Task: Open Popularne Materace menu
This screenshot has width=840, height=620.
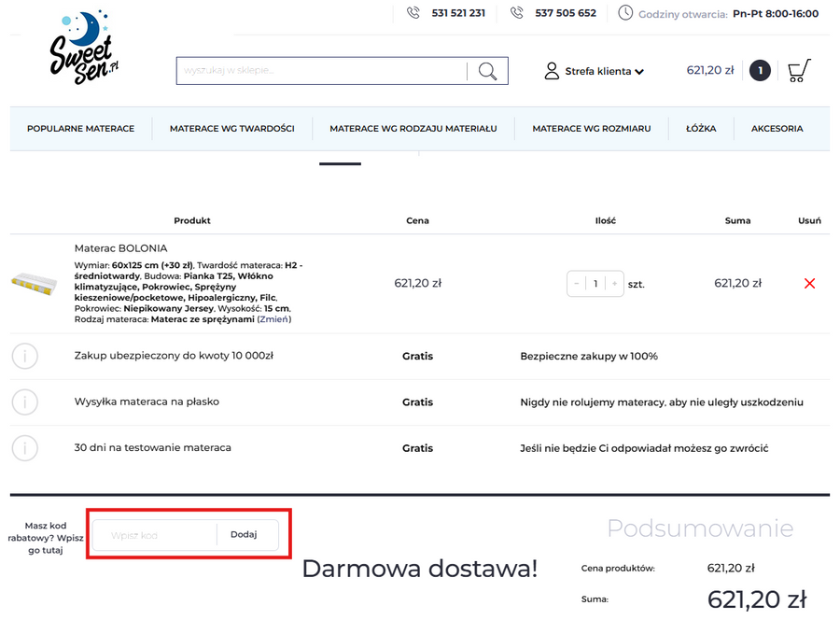Action: [80, 129]
